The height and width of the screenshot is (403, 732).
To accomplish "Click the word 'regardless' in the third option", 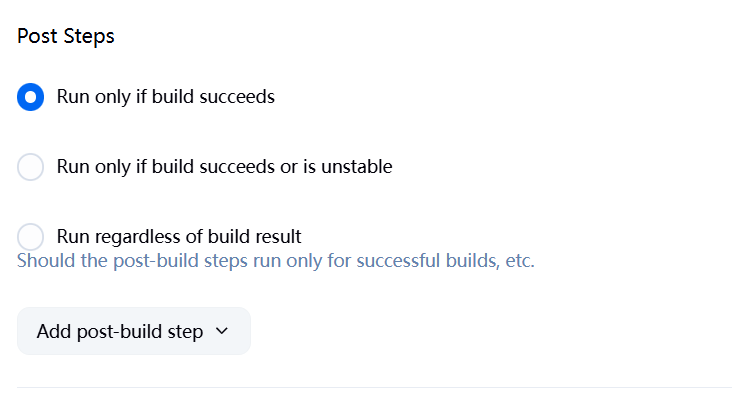I will [x=138, y=237].
